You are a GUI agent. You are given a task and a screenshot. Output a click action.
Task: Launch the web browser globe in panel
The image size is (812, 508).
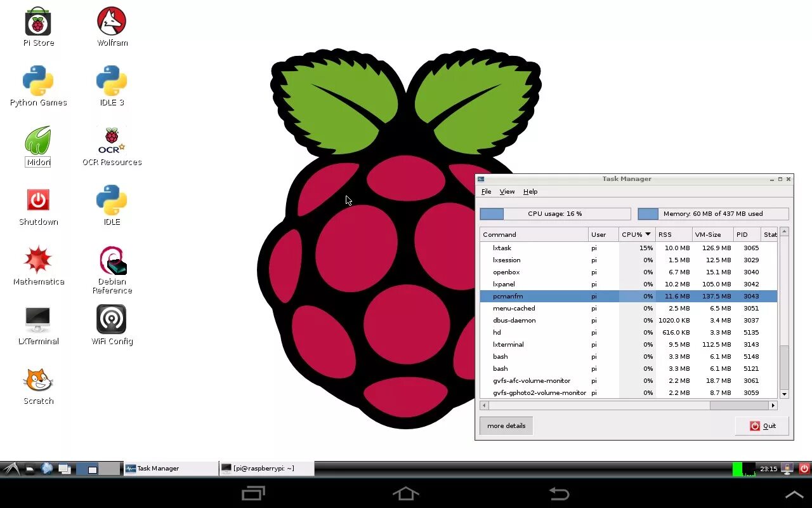pyautogui.click(x=47, y=469)
